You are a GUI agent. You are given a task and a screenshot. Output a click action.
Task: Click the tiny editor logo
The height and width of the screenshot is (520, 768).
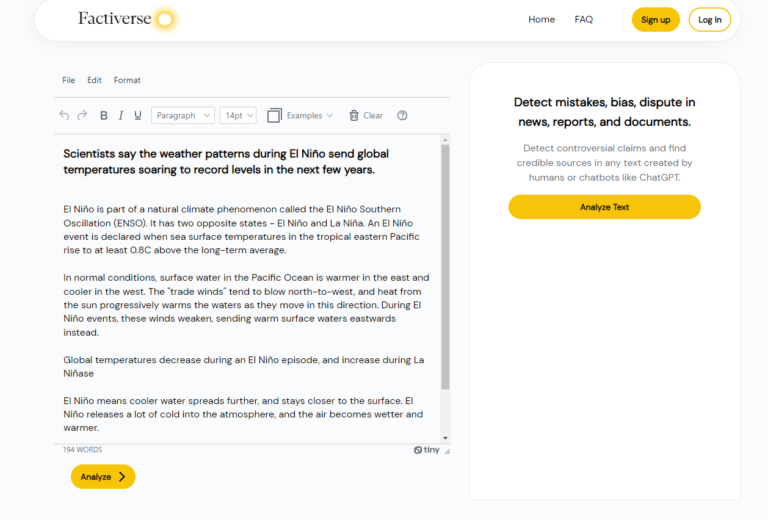[x=426, y=450]
